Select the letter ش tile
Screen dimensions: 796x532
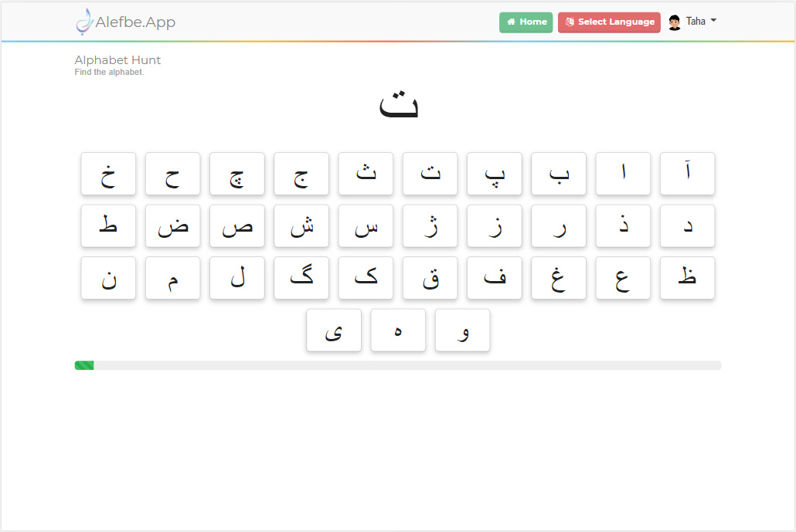[301, 226]
